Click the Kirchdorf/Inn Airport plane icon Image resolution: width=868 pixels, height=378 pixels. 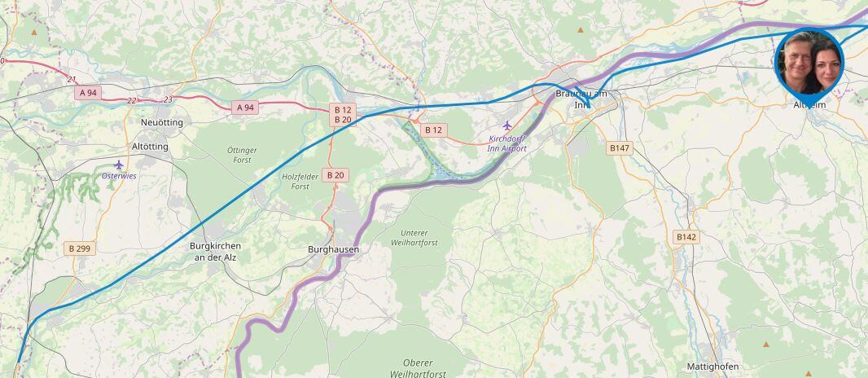(506, 125)
